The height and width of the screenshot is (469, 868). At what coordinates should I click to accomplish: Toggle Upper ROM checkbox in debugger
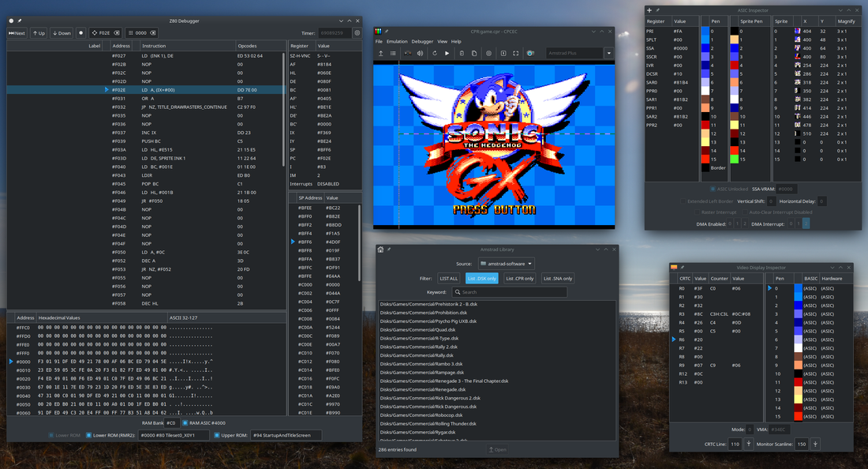coord(216,435)
